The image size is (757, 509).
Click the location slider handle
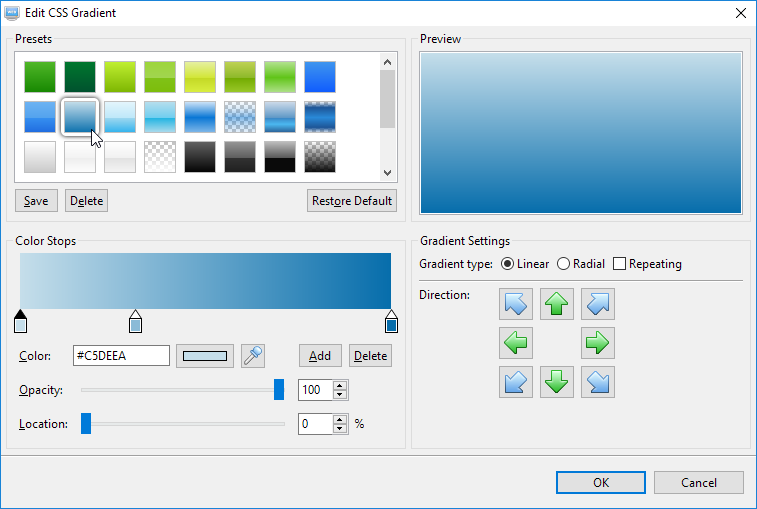tap(86, 424)
